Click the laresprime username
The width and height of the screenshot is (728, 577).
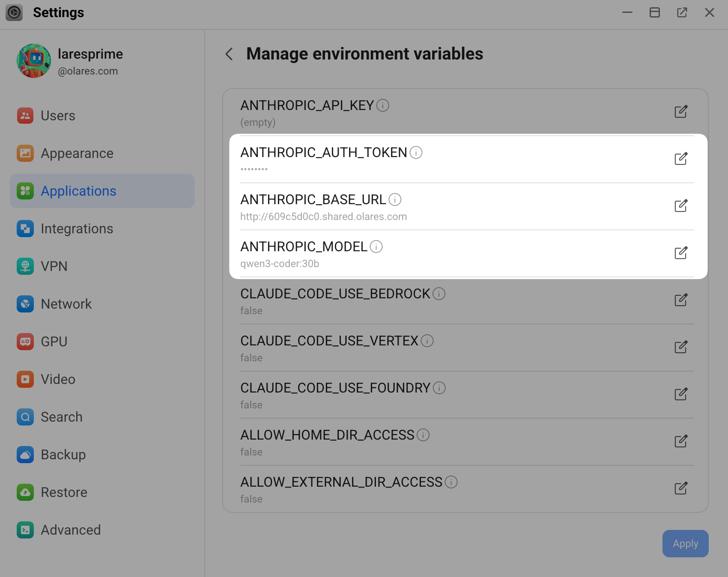pos(90,54)
